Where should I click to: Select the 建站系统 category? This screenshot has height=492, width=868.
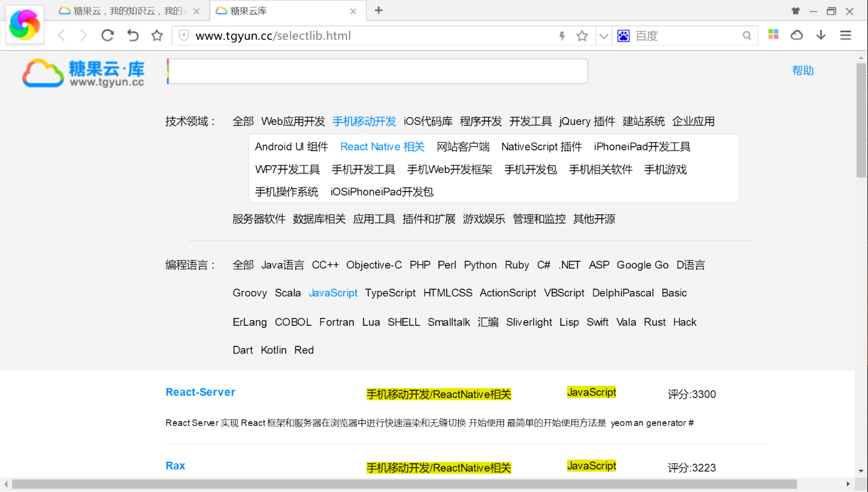[x=644, y=121]
